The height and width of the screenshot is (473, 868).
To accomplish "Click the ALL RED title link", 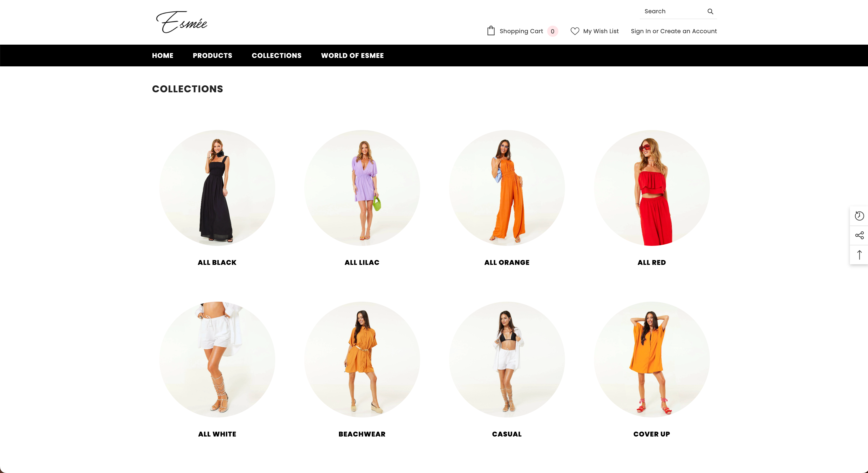I will click(652, 262).
